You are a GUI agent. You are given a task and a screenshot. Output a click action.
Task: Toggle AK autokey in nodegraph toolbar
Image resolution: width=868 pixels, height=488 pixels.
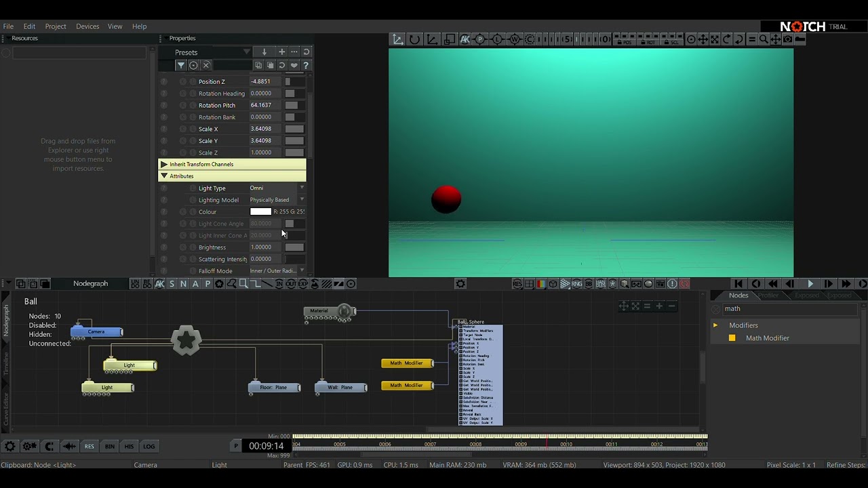pos(160,284)
